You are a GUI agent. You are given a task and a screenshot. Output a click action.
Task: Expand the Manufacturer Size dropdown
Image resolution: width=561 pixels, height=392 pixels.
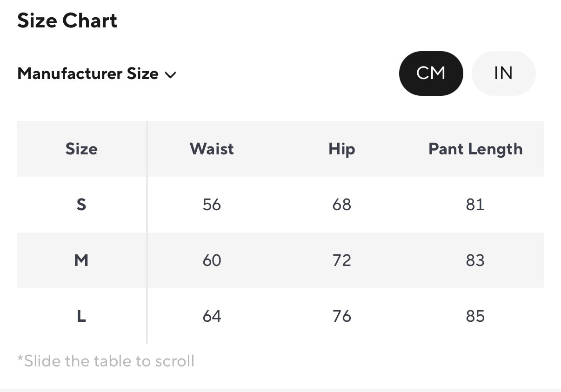coord(88,73)
